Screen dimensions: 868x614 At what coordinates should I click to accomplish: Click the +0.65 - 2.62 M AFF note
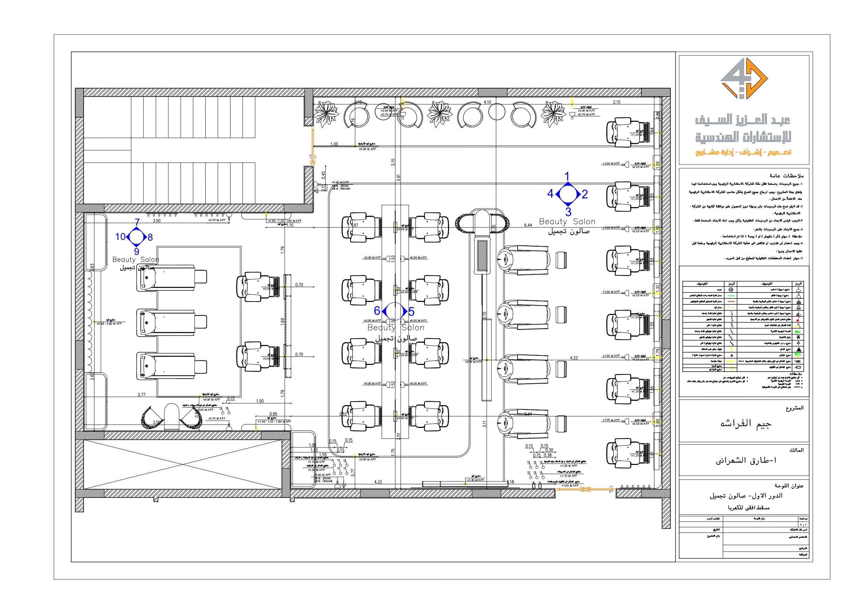(x=109, y=324)
